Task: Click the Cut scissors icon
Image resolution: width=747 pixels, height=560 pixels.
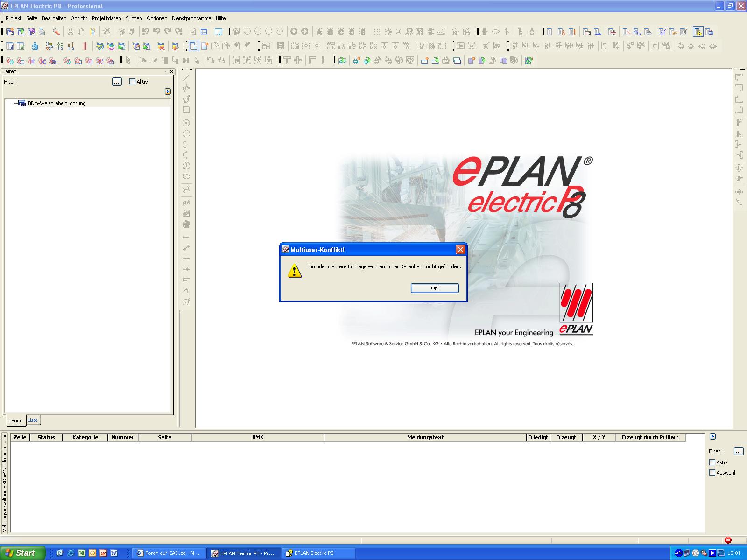Action: coord(70,32)
